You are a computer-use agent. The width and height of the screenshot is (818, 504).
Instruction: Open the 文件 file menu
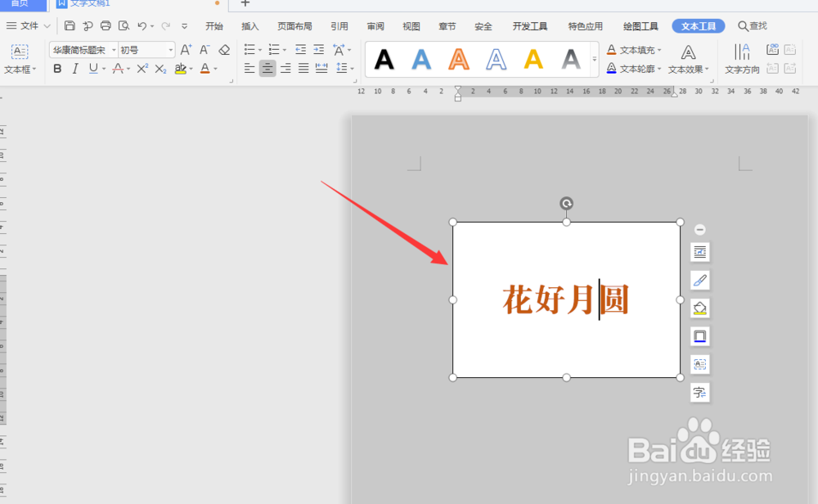(28, 25)
